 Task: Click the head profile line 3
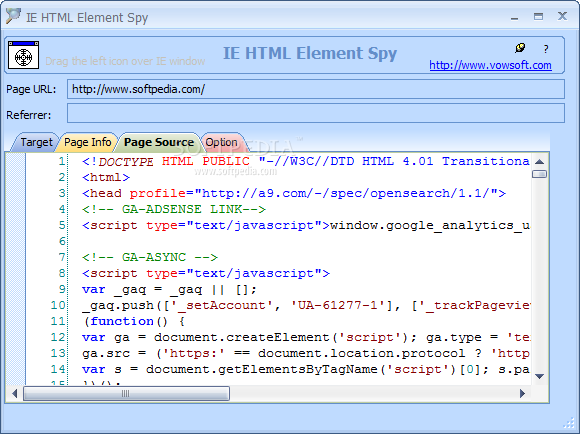(294, 194)
